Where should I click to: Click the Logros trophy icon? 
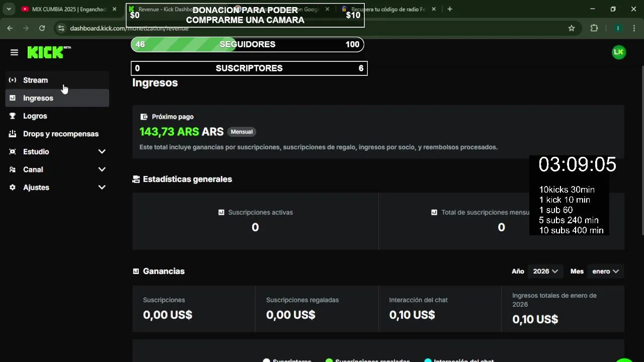click(x=13, y=116)
